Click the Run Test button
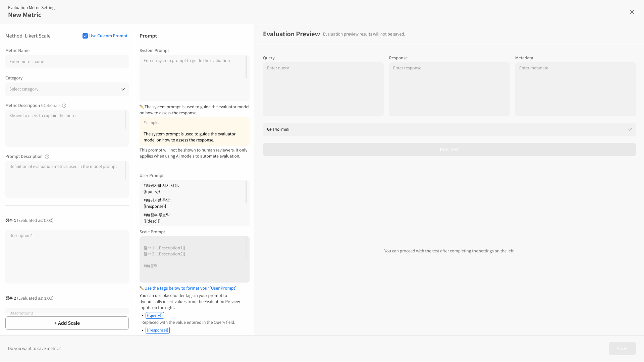Viewport: 644px width, 362px height. point(449,149)
